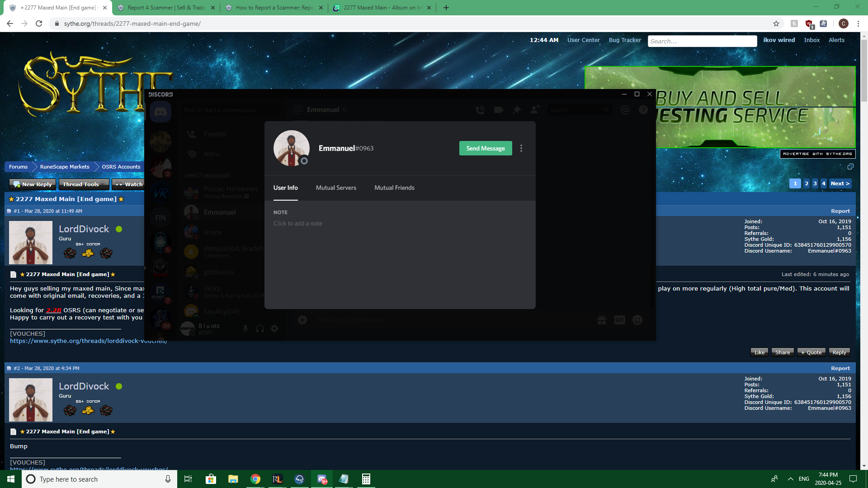Like the first post
The width and height of the screenshot is (868, 488).
pos(759,352)
